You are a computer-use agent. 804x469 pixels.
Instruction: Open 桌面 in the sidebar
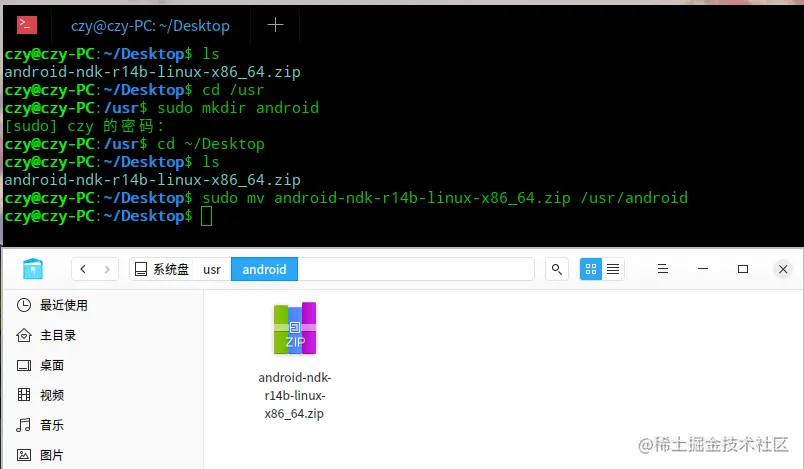tap(41, 365)
